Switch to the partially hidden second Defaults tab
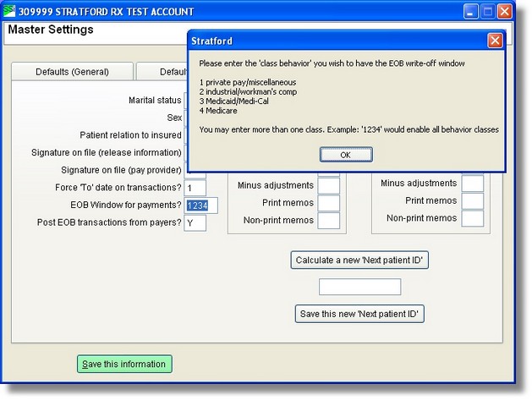 [162, 72]
